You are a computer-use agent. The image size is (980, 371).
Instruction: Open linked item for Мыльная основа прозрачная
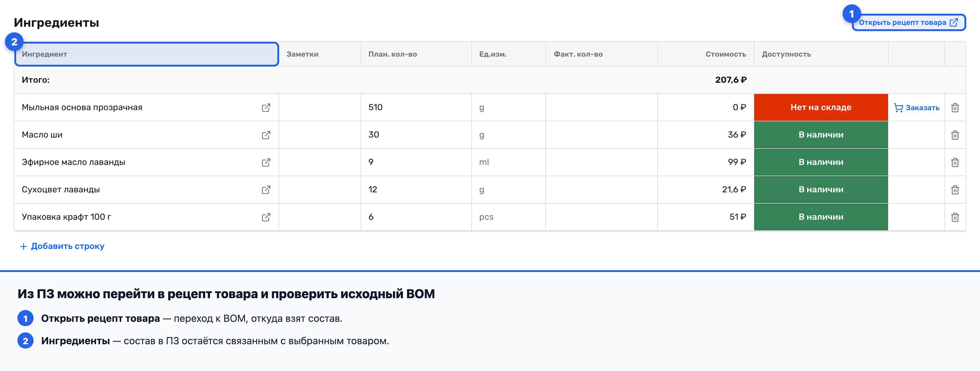[x=266, y=108]
